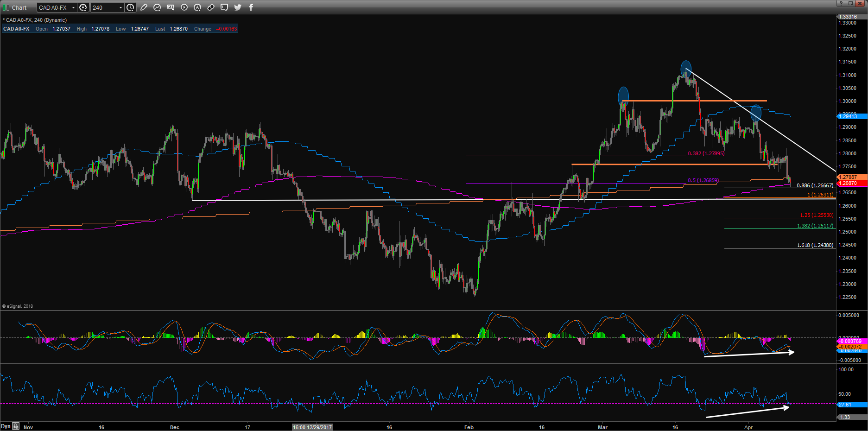Click the trade arrows icon
Screen dimensions: 868x431
tap(211, 7)
